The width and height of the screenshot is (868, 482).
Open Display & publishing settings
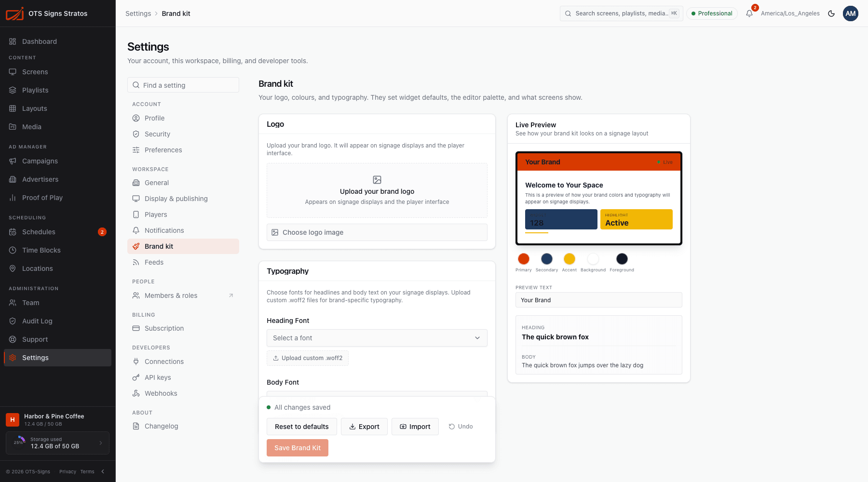[x=183, y=199]
